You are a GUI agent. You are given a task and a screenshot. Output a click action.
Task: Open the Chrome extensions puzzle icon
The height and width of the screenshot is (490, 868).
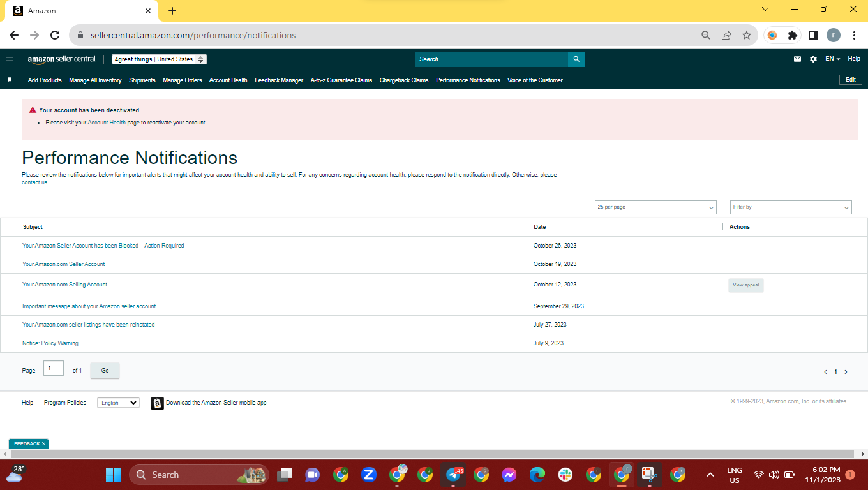(793, 35)
